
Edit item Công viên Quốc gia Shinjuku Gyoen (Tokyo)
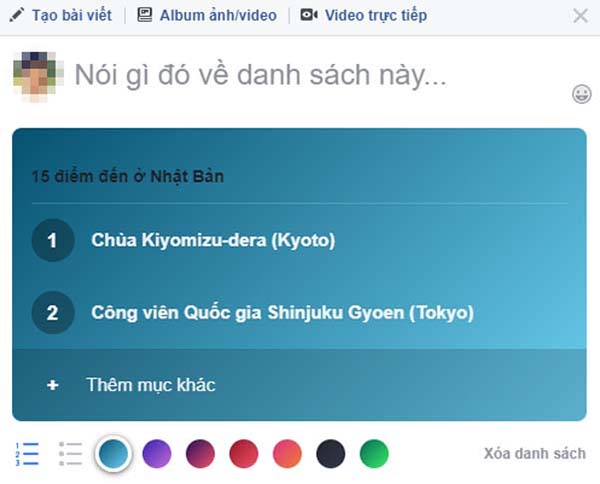(x=282, y=313)
